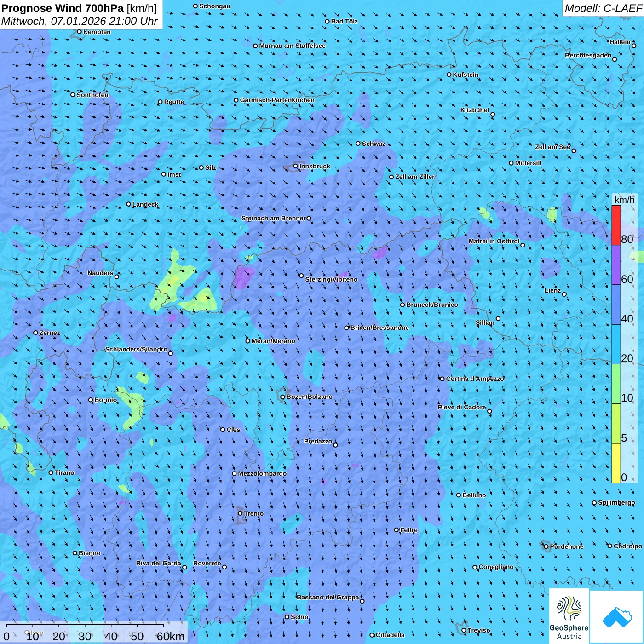
Task: Select the Bormio label
Action: pyautogui.click(x=106, y=400)
